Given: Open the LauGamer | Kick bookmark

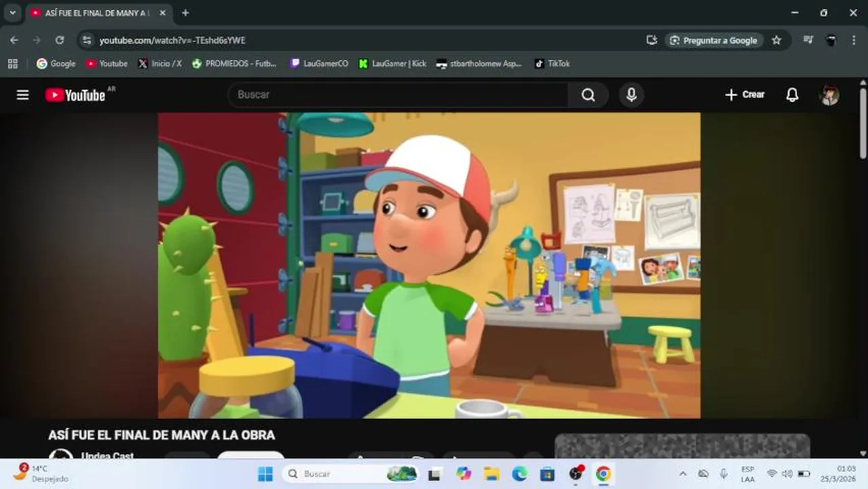Looking at the screenshot, I should coord(393,63).
